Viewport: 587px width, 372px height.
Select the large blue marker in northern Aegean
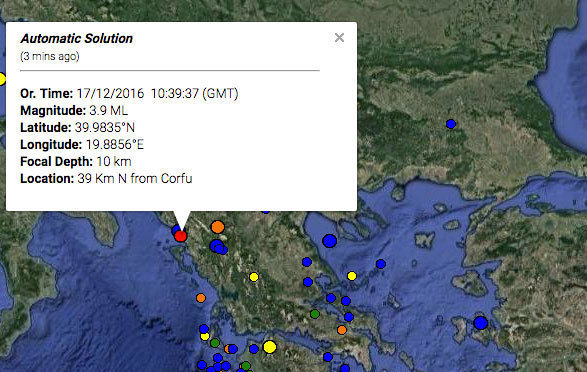tap(329, 241)
